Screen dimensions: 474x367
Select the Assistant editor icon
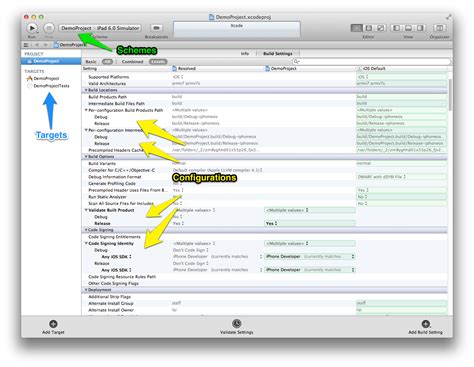369,28
